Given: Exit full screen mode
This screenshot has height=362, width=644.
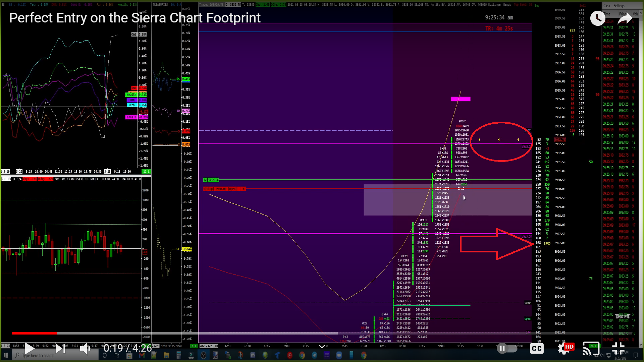Looking at the screenshot, I should click(618, 349).
